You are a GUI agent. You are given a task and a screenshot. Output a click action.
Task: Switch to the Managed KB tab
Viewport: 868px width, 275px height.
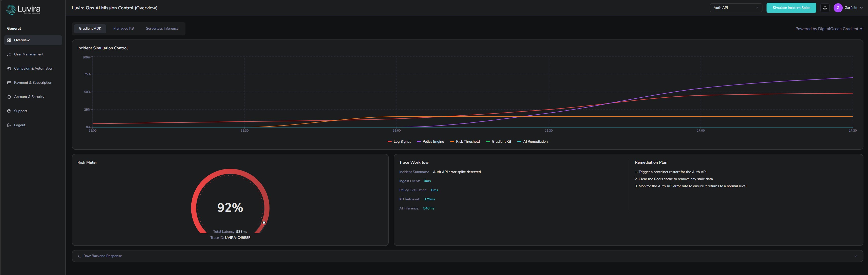pos(123,29)
